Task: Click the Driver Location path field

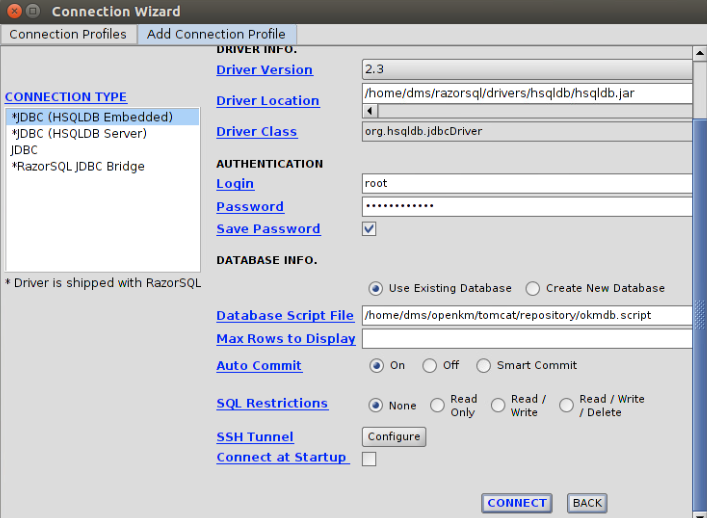Action: click(526, 93)
